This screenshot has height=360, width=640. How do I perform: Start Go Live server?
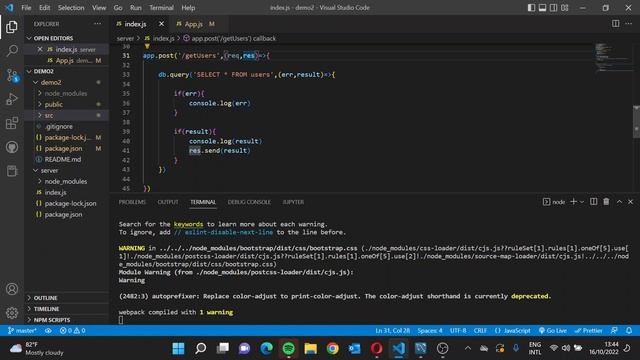pos(552,331)
